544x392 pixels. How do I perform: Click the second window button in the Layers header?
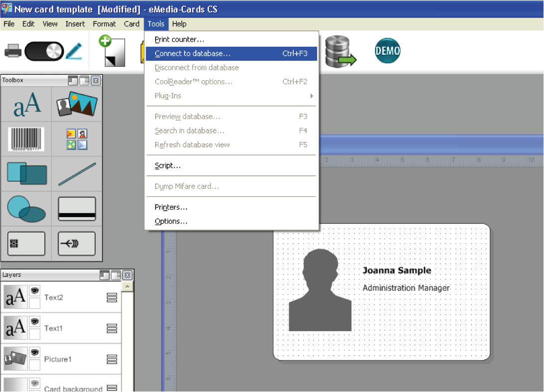[x=116, y=275]
